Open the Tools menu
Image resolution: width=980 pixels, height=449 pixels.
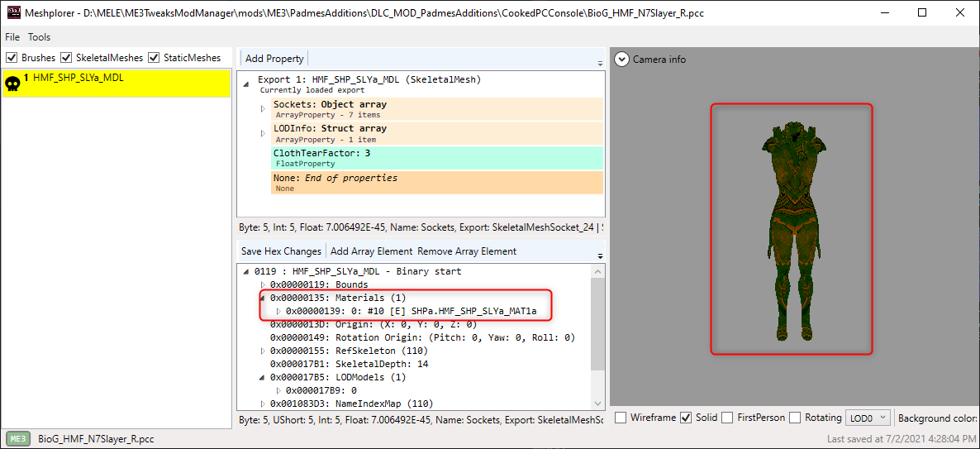(40, 37)
